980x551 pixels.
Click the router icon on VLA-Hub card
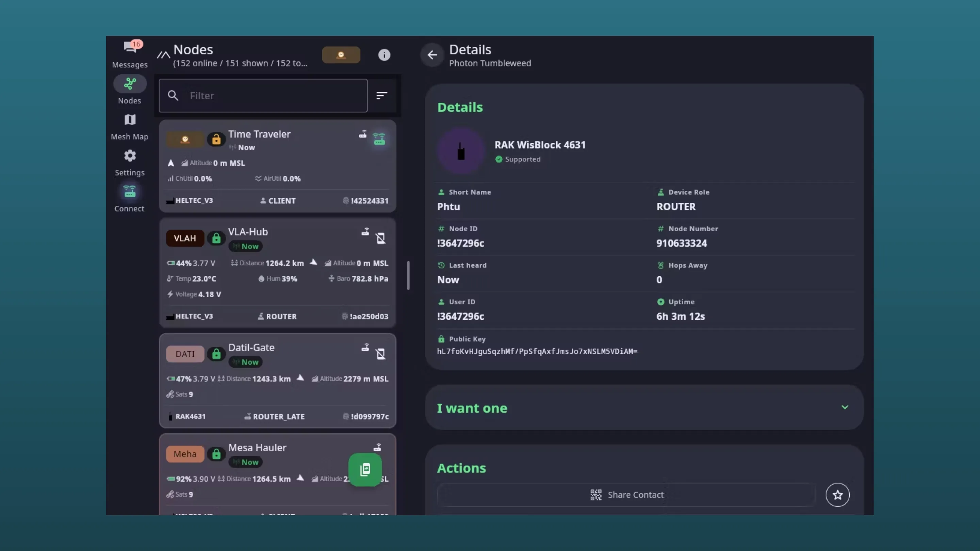365,232
